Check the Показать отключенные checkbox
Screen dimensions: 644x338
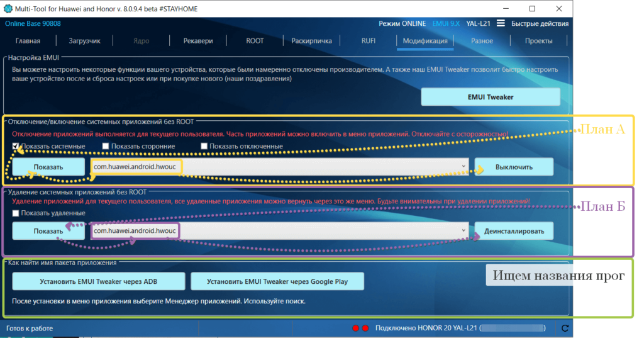(204, 147)
